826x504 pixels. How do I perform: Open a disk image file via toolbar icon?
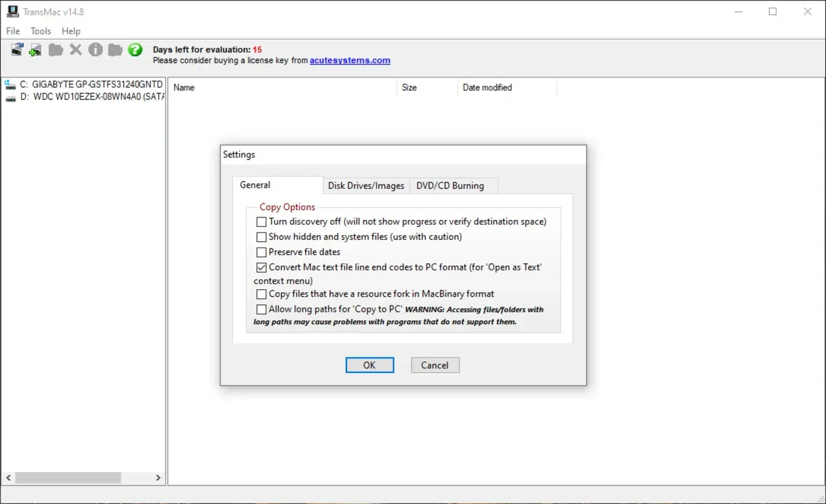18,50
